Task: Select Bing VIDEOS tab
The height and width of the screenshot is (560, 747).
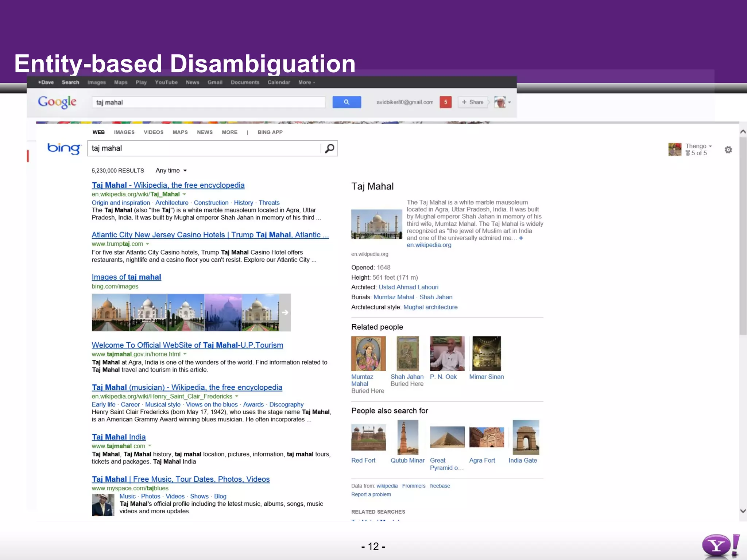Action: 154,132
